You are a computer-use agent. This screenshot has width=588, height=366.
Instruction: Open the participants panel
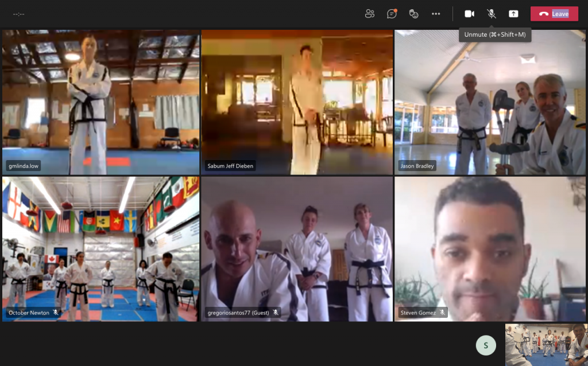[x=370, y=14]
